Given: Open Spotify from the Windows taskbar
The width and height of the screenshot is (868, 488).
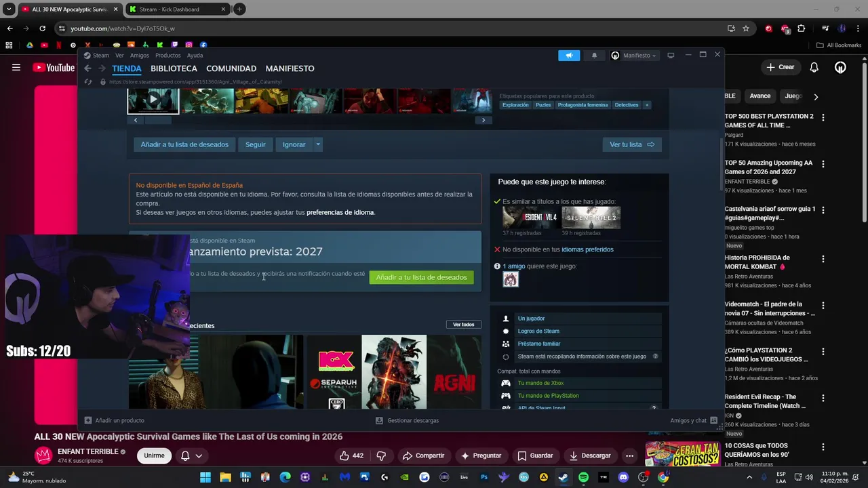Looking at the screenshot, I should point(583,477).
